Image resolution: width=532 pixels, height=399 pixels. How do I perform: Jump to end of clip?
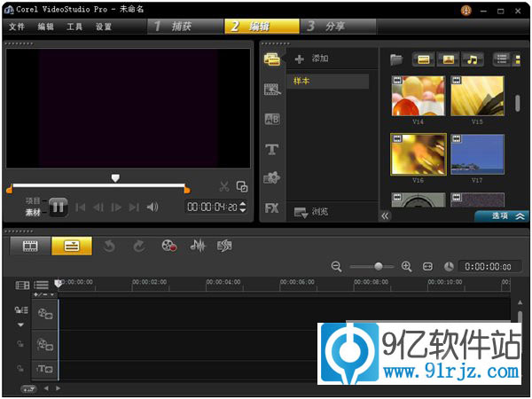click(134, 207)
